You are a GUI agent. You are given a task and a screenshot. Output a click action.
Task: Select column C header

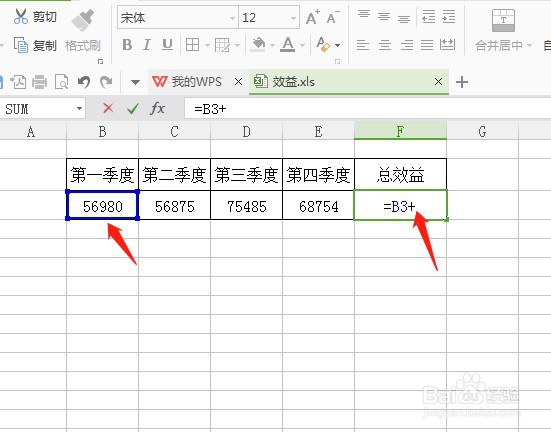pos(174,132)
